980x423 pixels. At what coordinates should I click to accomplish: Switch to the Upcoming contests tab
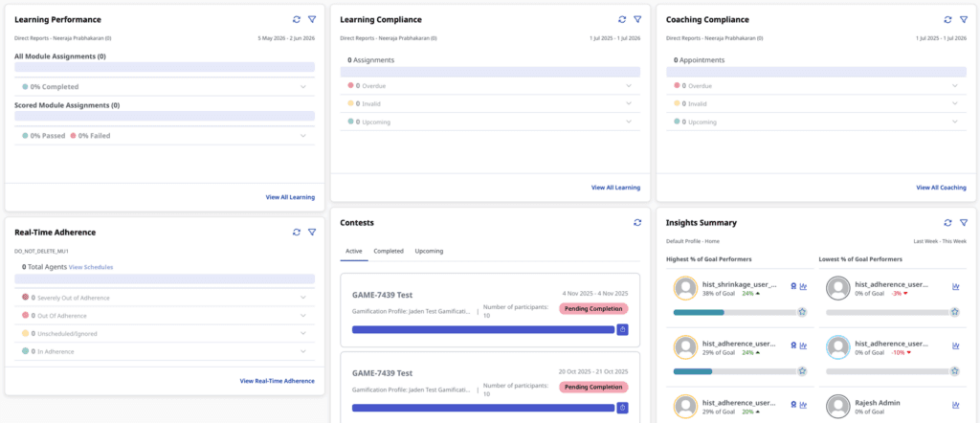pos(429,251)
